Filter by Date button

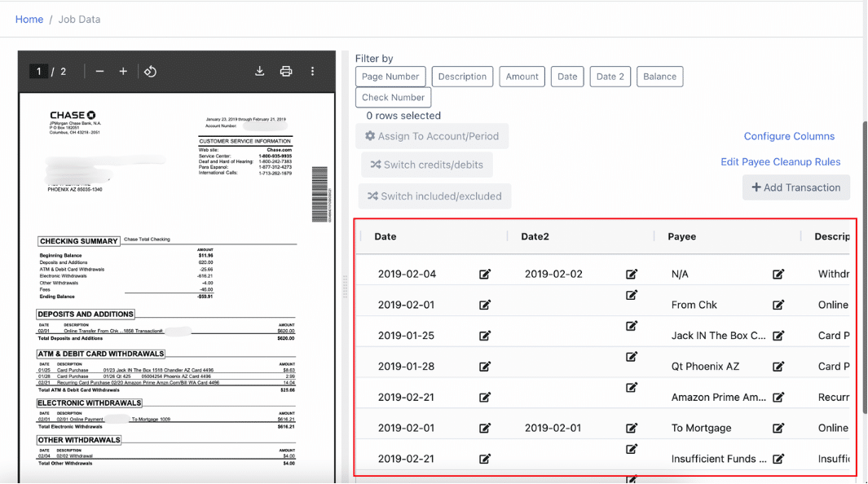click(x=567, y=77)
